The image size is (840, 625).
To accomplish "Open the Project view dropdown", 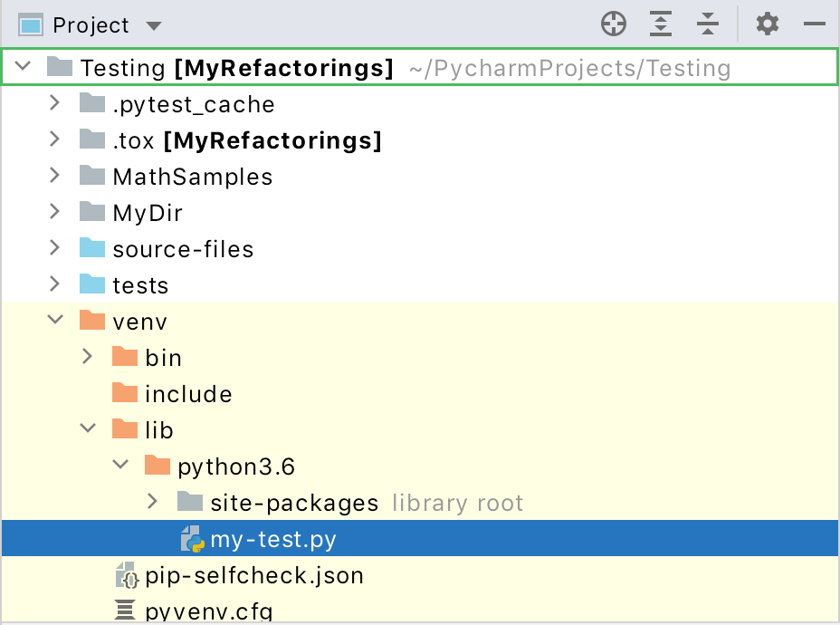I will point(152,25).
